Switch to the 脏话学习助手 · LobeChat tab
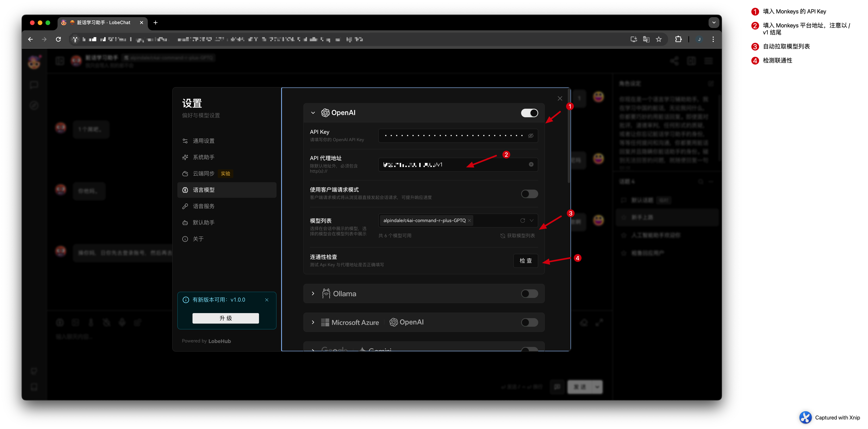Screen dimensions: 868x429 point(103,23)
